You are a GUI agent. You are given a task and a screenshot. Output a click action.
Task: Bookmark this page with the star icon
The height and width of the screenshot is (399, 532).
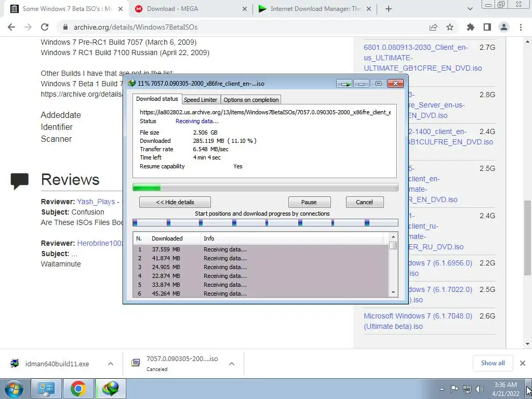450,27
